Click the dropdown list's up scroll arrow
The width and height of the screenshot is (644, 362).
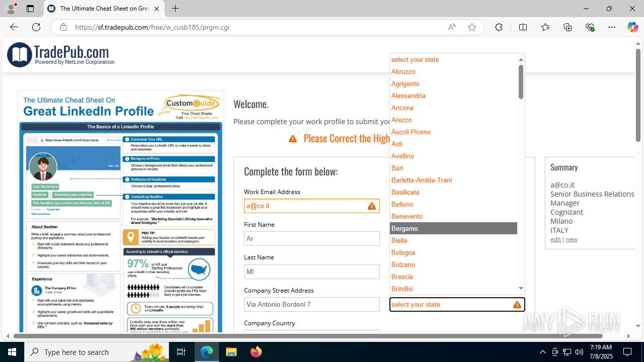click(521, 59)
